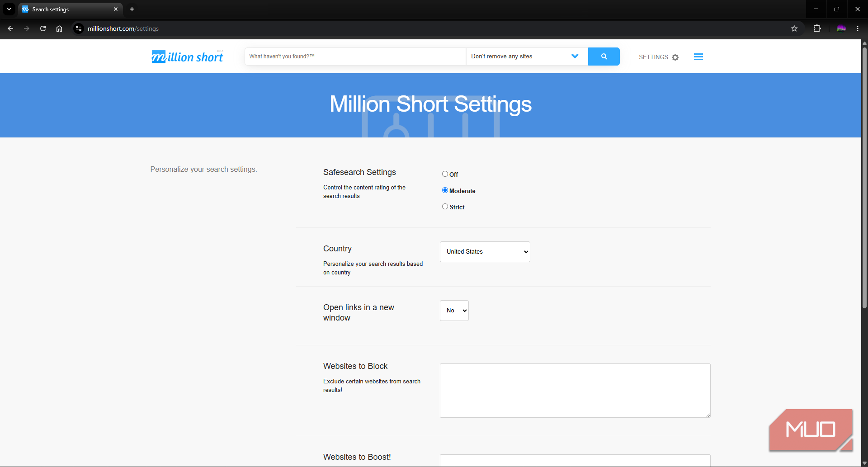Select Moderate safesearch option
The width and height of the screenshot is (868, 467).
coord(445,190)
